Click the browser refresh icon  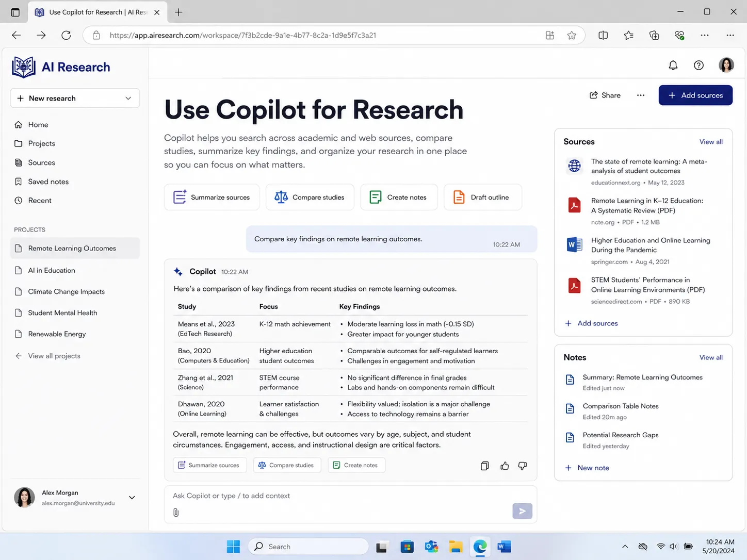(66, 35)
